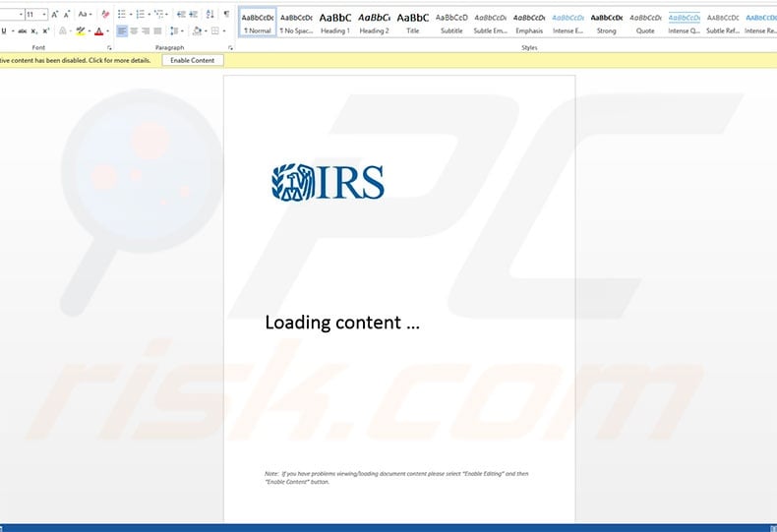Apply the yellow text highlight color

(x=81, y=31)
